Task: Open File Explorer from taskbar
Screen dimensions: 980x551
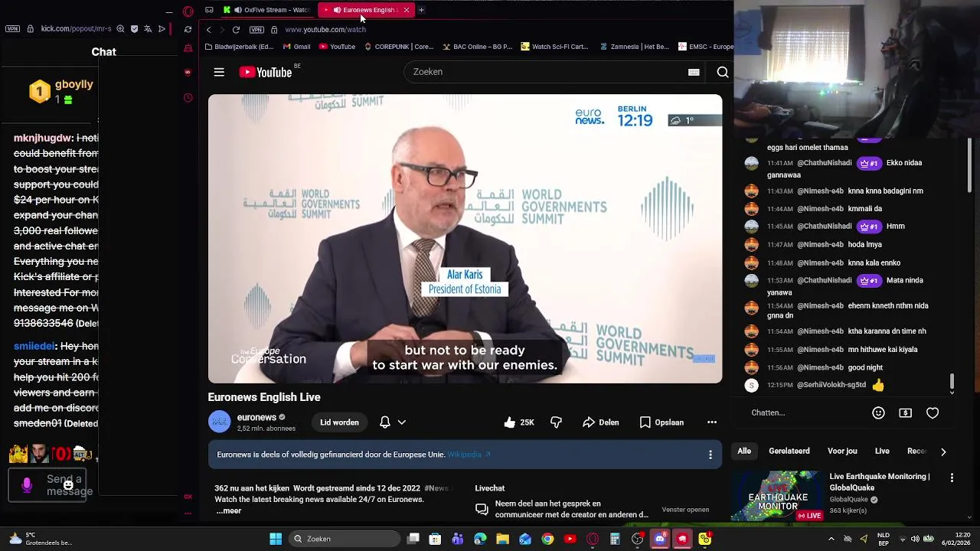Action: click(x=502, y=539)
